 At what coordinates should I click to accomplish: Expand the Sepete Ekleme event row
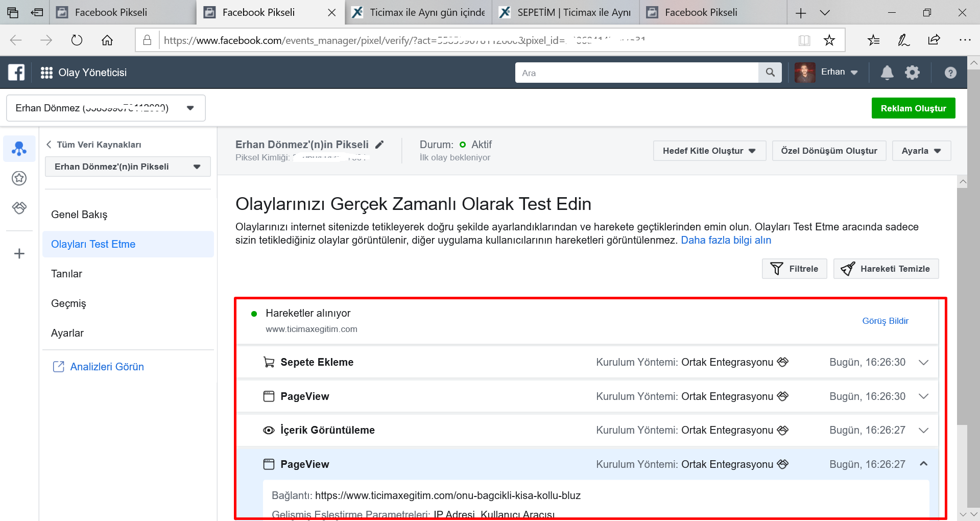923,362
